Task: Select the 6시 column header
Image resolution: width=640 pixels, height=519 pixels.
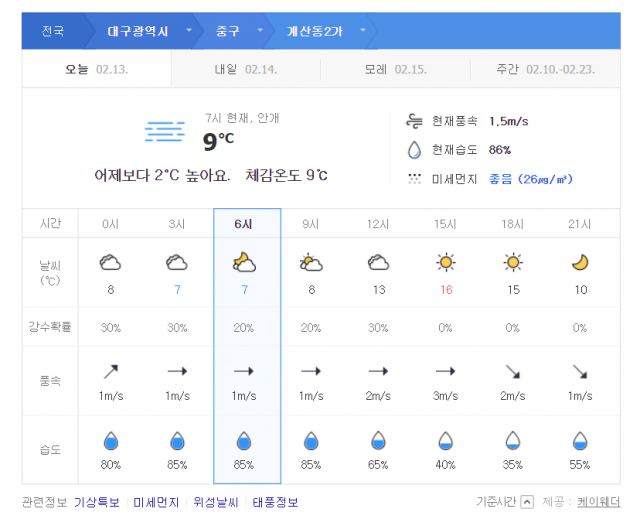Action: point(244,224)
